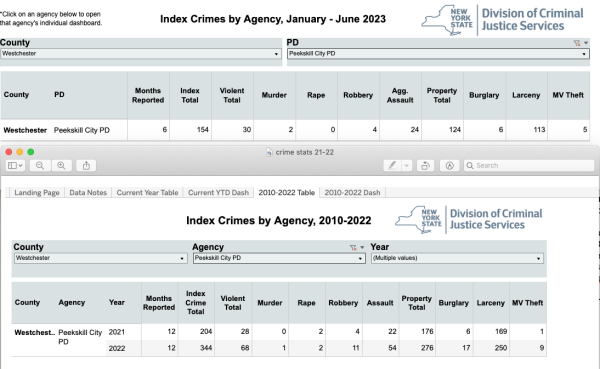Screen dimensions: 600x369
Task: Open the Peekskill City PD dropdown
Action: [x=438, y=54]
